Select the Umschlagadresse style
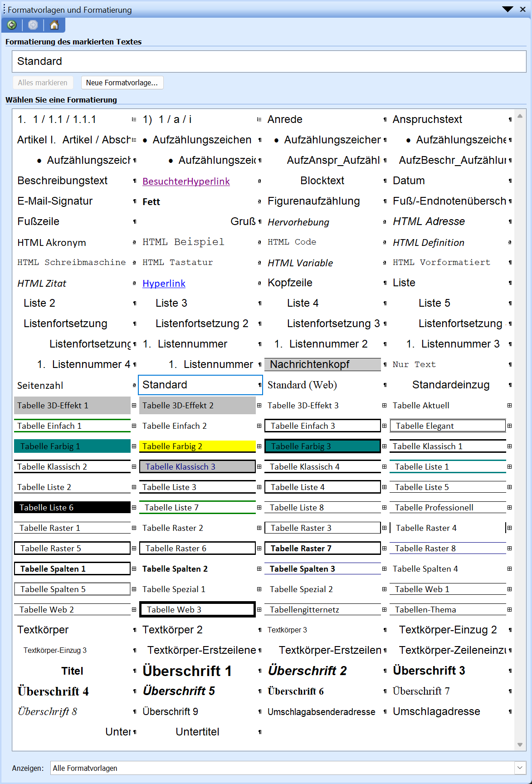 coord(436,711)
